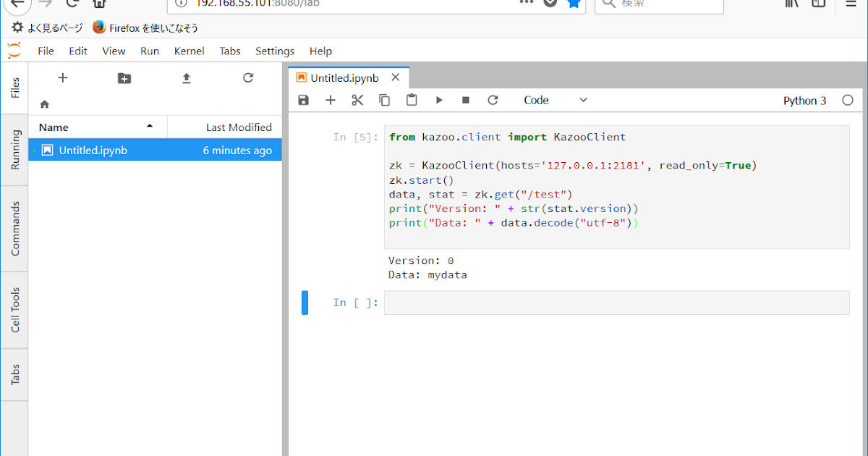Image resolution: width=868 pixels, height=456 pixels.
Task: Click the empty code input cell
Action: tap(616, 302)
